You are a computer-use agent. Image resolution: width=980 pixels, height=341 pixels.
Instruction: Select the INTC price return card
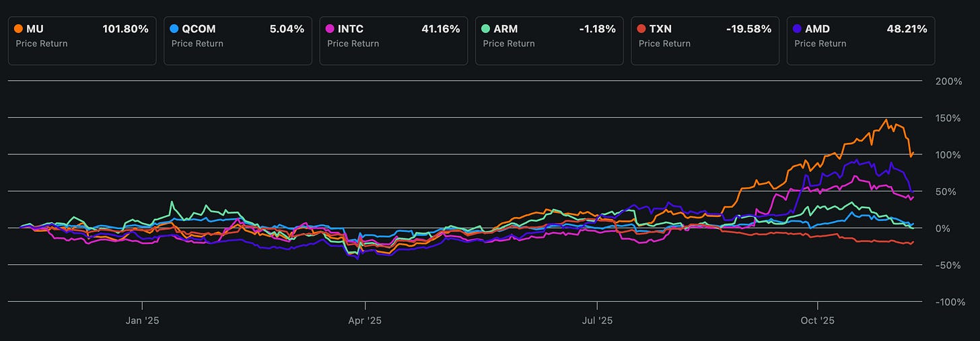394,41
